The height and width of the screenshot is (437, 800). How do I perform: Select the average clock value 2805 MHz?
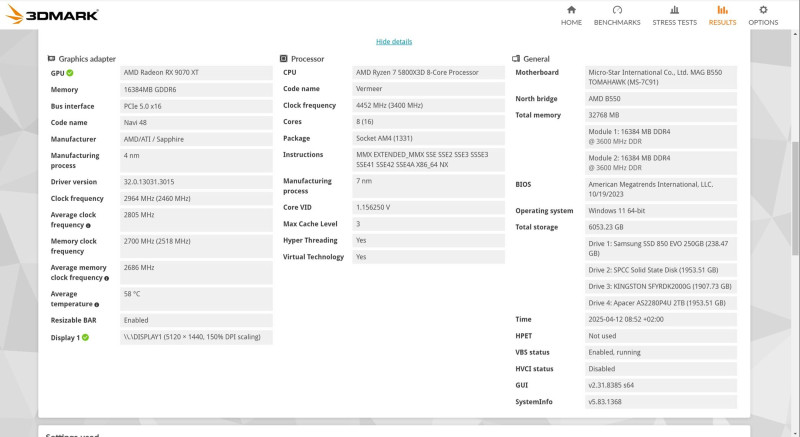tap(196, 220)
